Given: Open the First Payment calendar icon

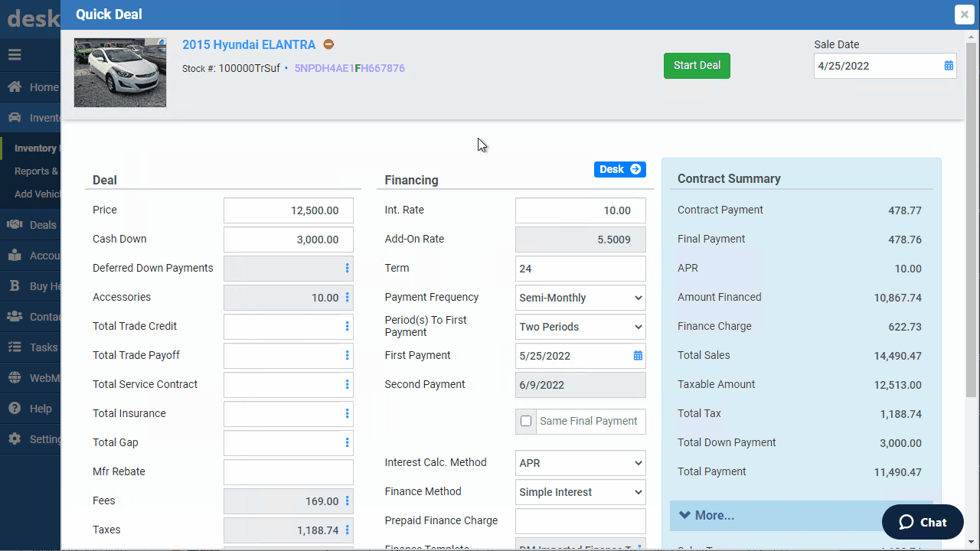Looking at the screenshot, I should tap(638, 356).
